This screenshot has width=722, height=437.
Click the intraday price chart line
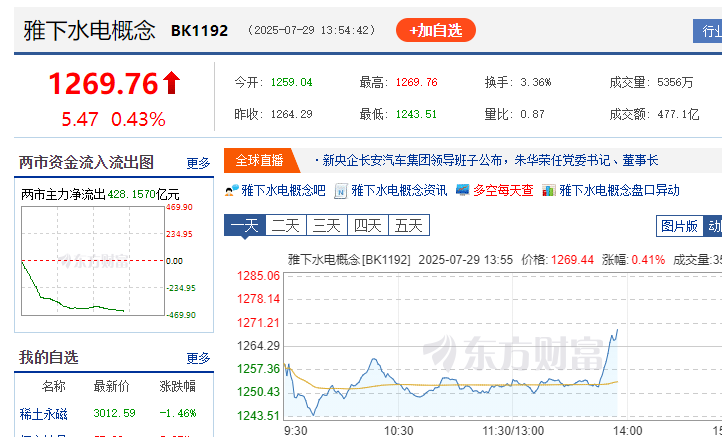point(450,373)
